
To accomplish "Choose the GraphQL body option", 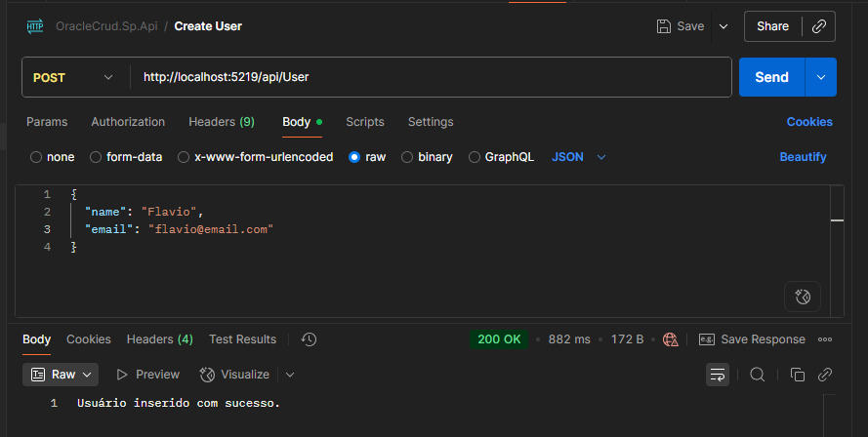I will pos(475,157).
